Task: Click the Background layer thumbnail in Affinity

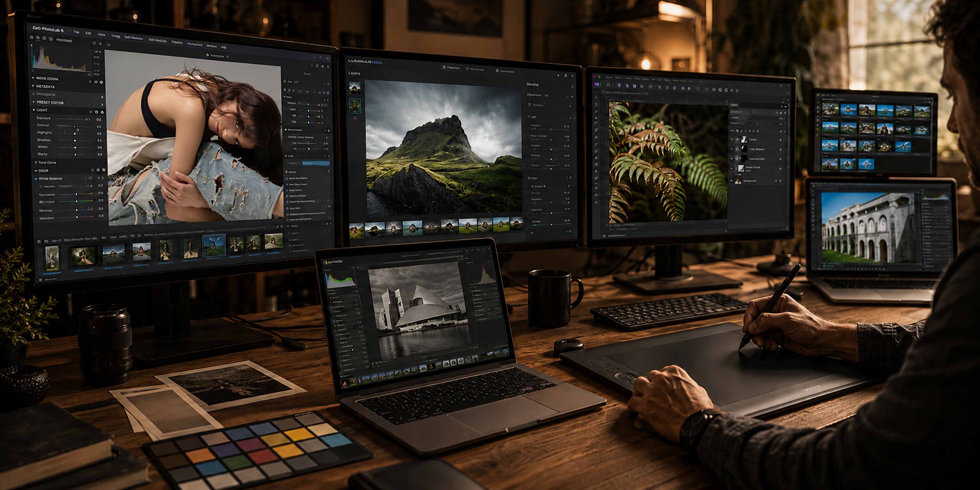Action: 738,181
